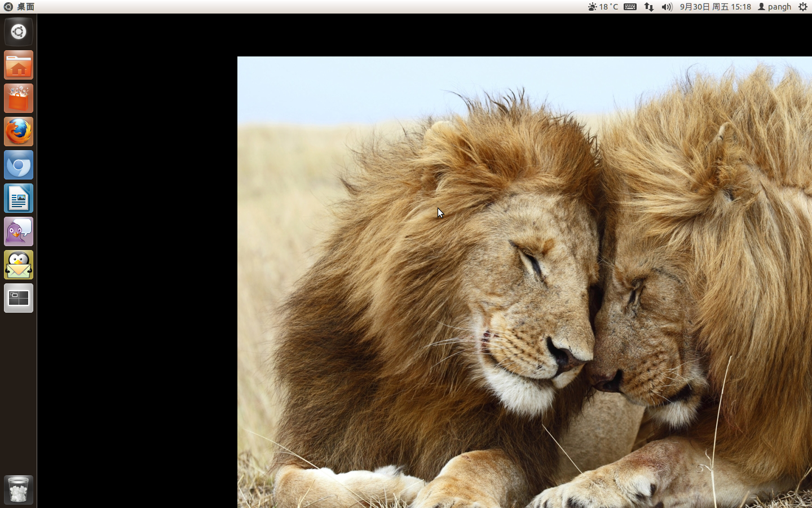
Task: Open the pangh user menu
Action: (x=774, y=7)
